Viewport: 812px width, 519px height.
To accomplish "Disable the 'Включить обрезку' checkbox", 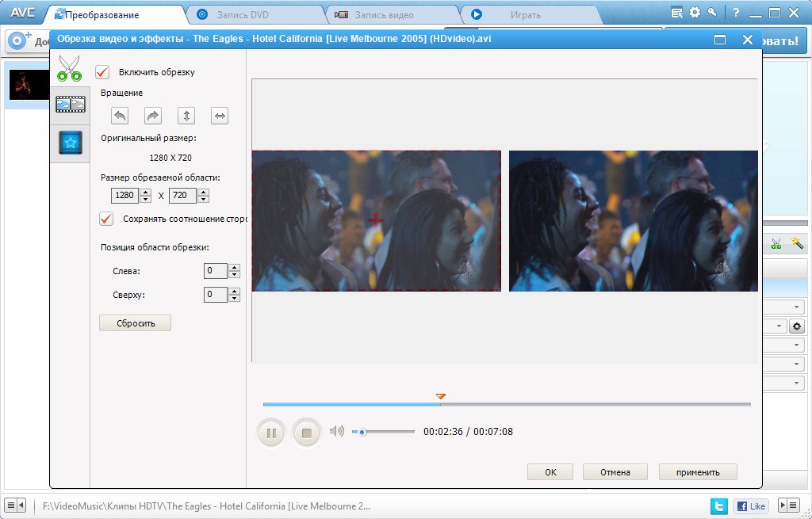I will point(102,72).
